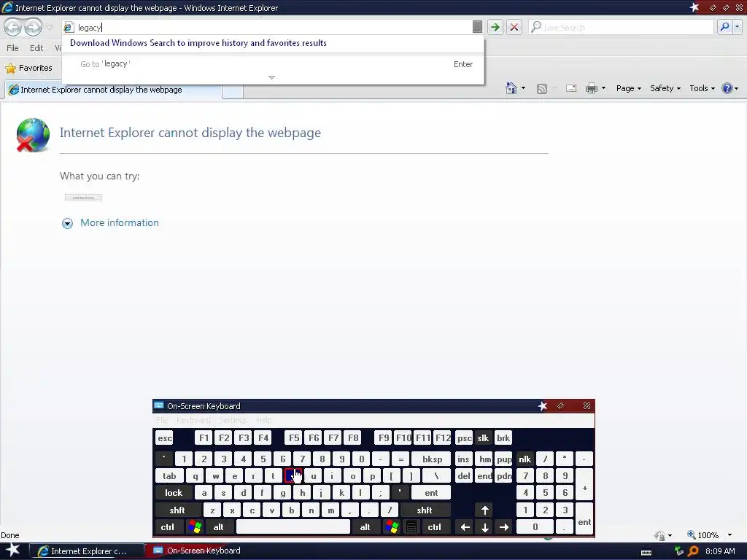
Task: Toggle the caps lock key
Action: pos(174,492)
